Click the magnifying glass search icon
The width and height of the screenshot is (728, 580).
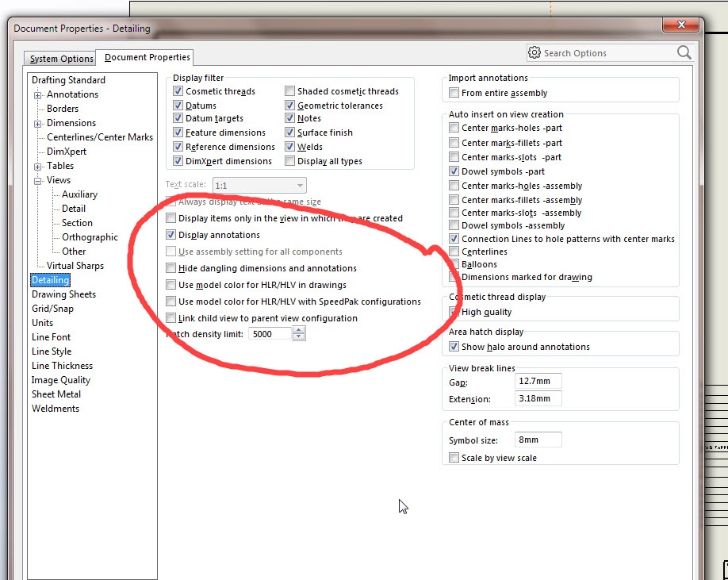tap(684, 52)
